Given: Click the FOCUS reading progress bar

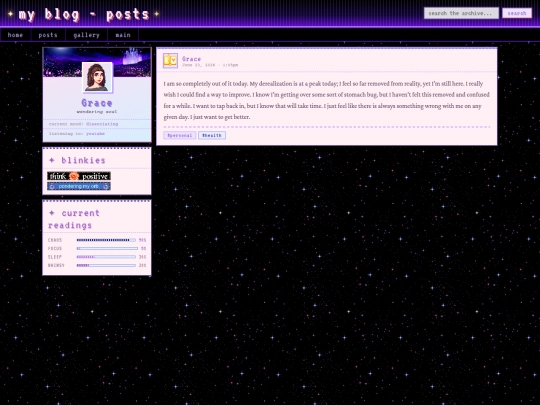Looking at the screenshot, I should tap(107, 248).
